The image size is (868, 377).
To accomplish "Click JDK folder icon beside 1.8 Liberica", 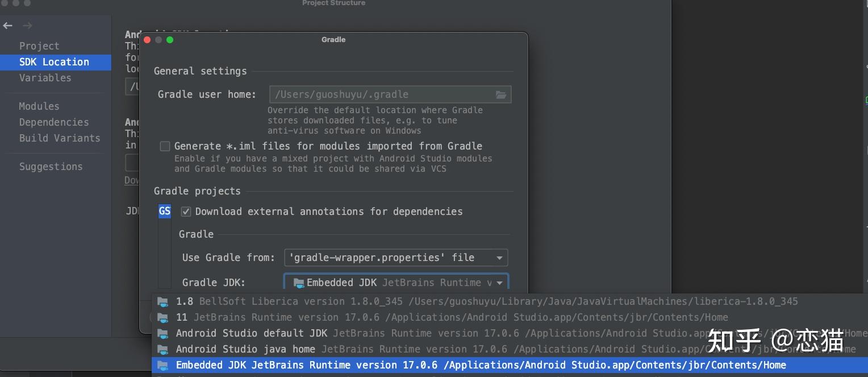I will [x=163, y=301].
